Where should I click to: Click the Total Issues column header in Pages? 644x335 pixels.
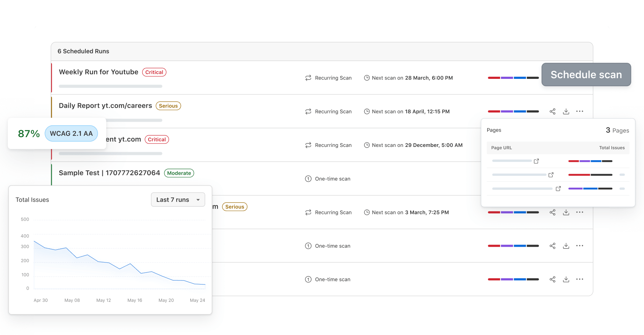pos(612,148)
